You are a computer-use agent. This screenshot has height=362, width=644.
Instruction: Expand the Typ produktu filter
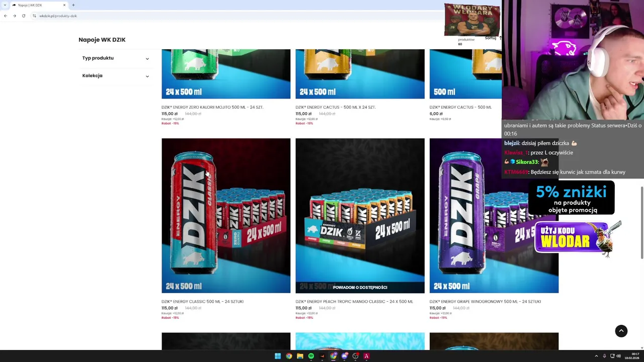116,58
